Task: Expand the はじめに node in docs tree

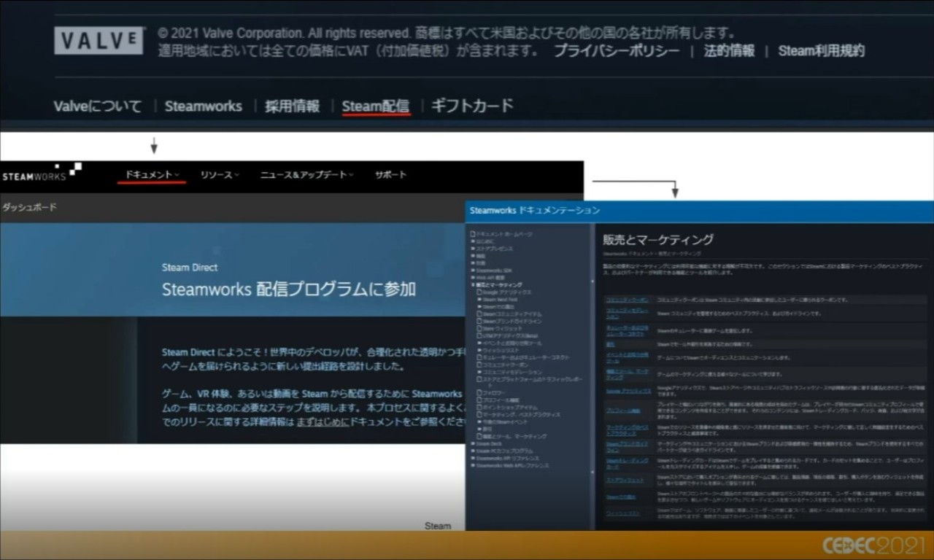Action: (x=473, y=241)
